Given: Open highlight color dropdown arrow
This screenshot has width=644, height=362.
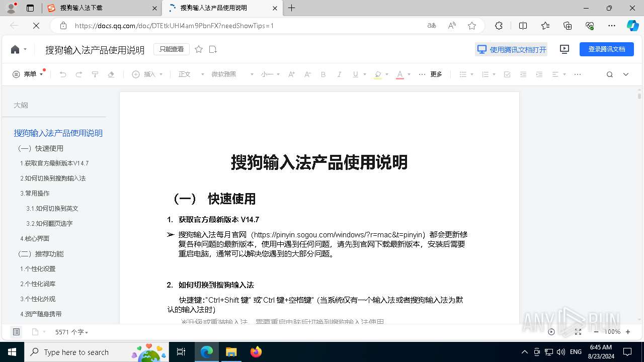Looking at the screenshot, I should (387, 74).
